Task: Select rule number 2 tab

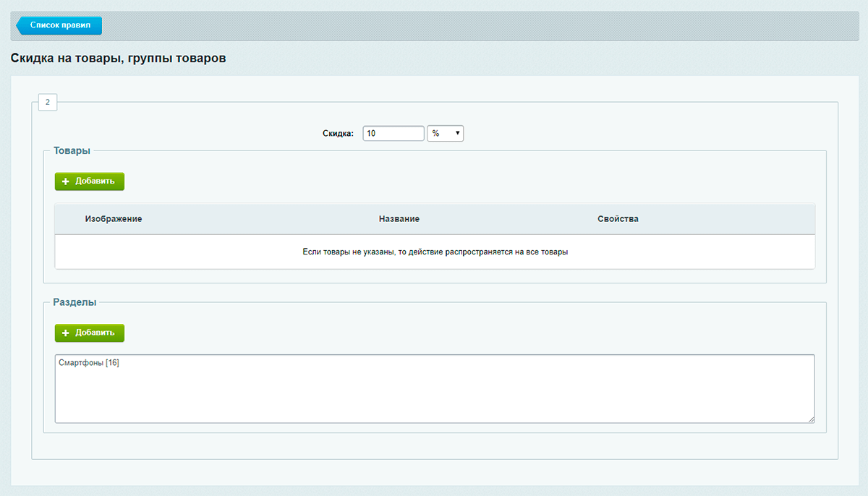Action: tap(48, 103)
